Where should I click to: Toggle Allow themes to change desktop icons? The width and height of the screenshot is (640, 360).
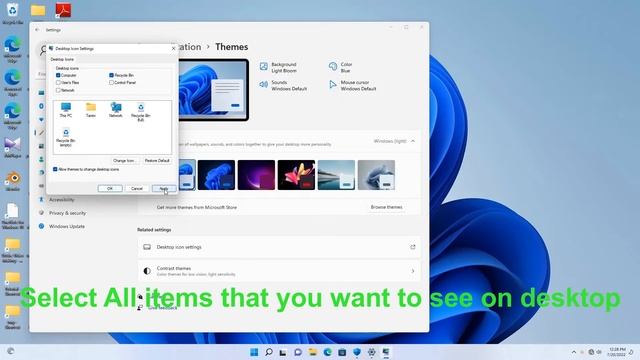(55, 169)
